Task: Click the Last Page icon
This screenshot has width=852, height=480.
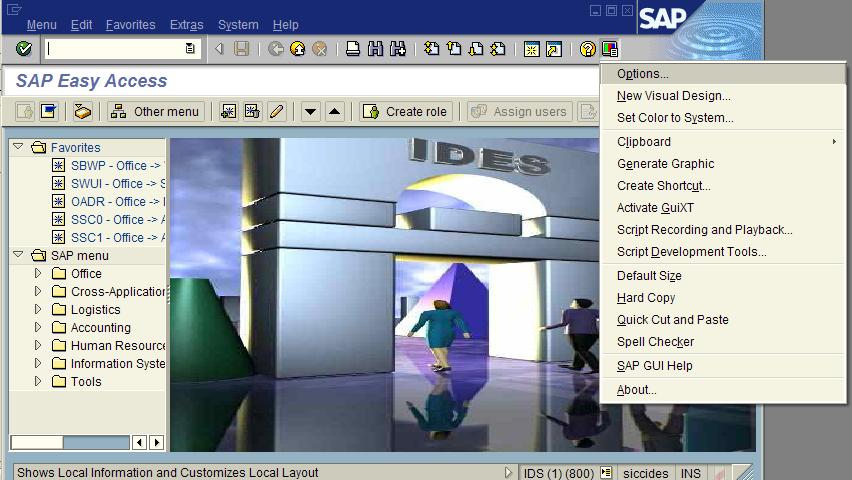Action: coord(498,49)
